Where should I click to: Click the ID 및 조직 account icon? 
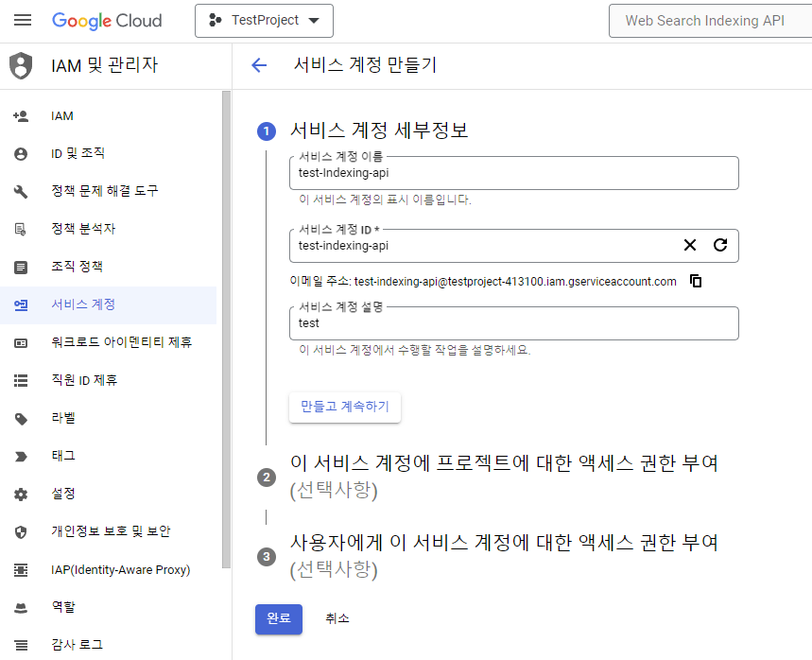point(21,154)
